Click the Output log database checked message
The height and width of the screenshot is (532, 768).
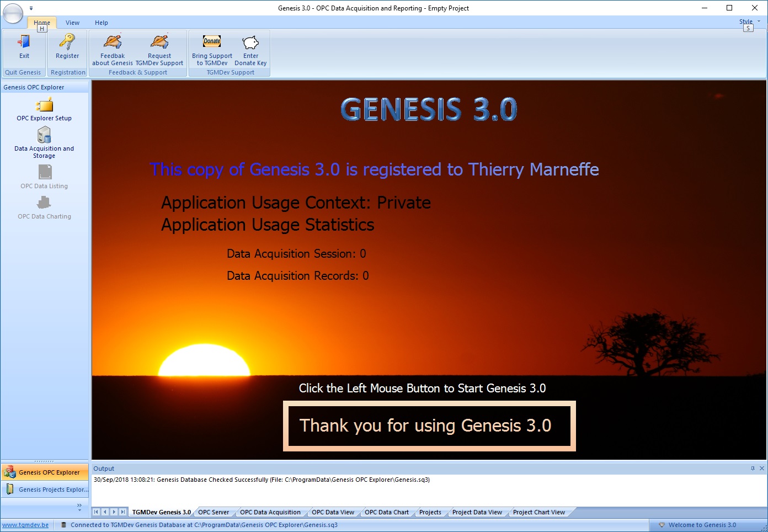tap(262, 480)
